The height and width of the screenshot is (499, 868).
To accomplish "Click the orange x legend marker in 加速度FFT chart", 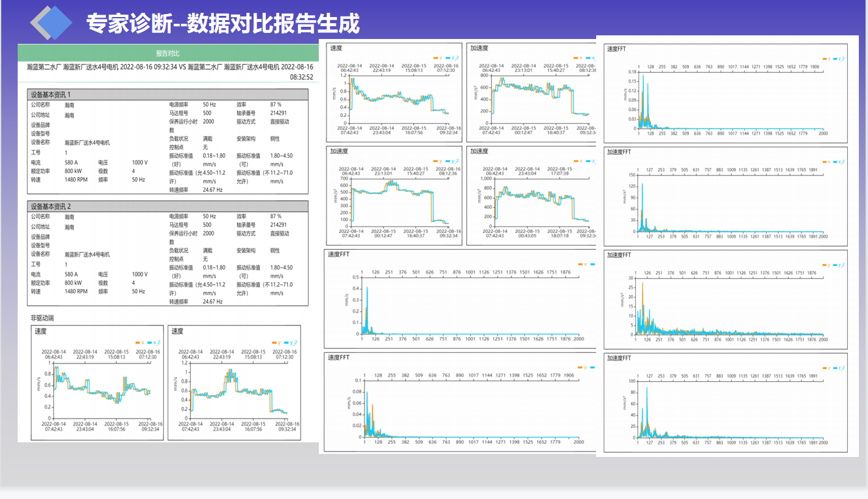I will (x=825, y=161).
